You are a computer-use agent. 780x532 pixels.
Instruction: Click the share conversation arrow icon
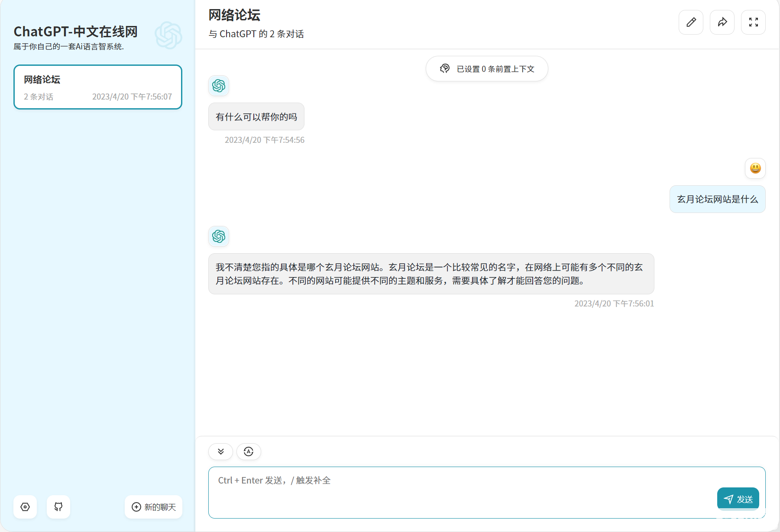point(722,22)
